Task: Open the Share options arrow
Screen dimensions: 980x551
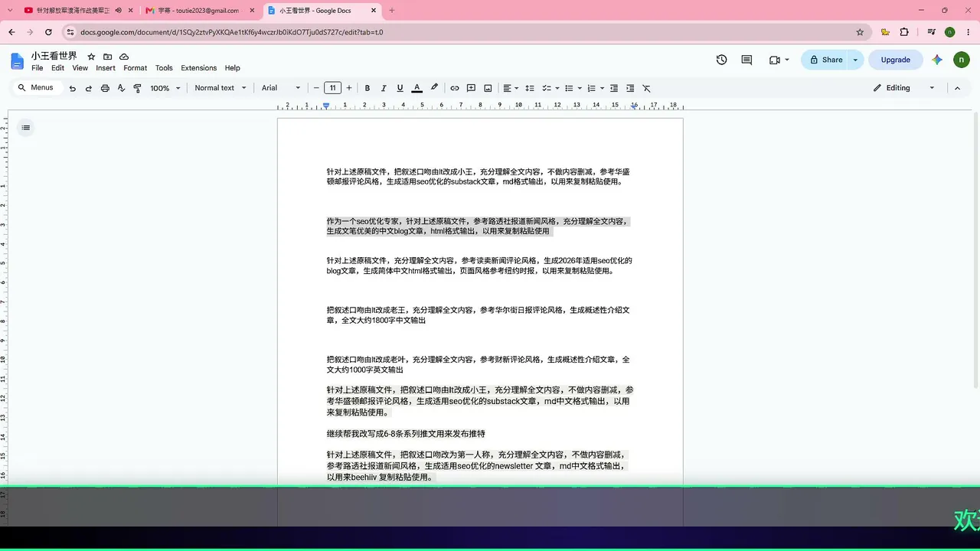Action: pyautogui.click(x=856, y=60)
